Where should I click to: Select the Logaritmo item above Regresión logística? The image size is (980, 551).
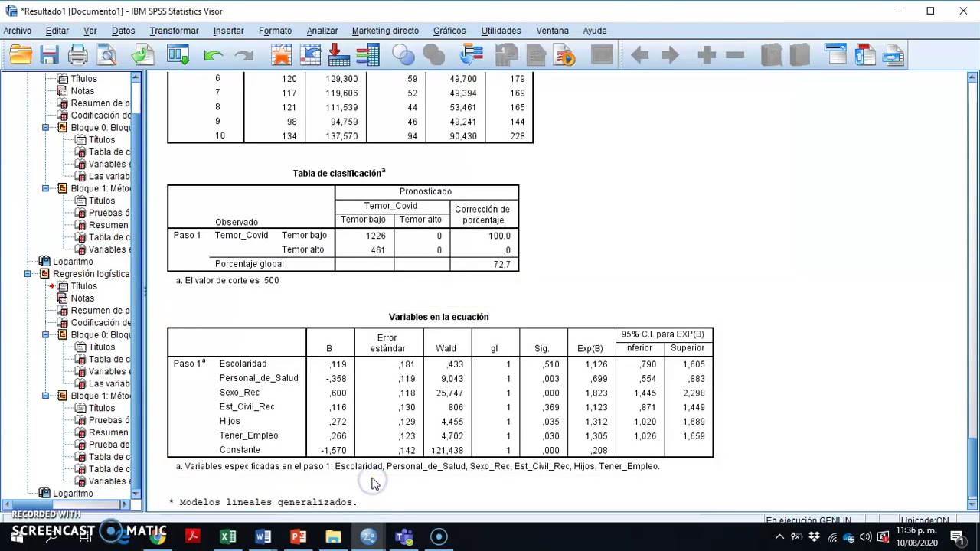click(73, 262)
